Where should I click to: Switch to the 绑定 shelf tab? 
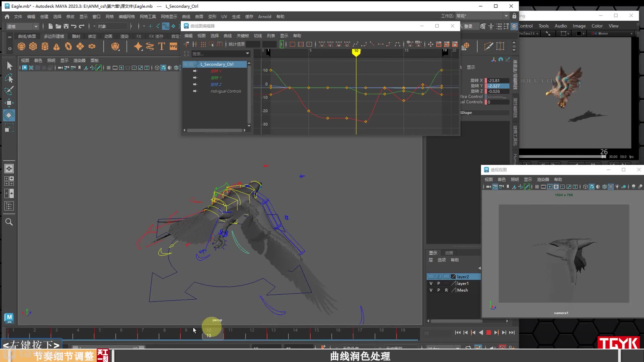[x=92, y=36]
